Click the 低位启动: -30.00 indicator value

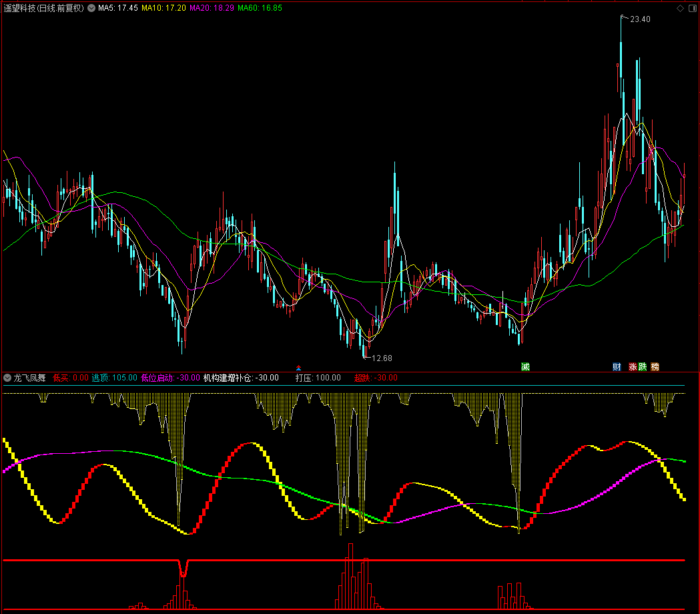pyautogui.click(x=171, y=378)
